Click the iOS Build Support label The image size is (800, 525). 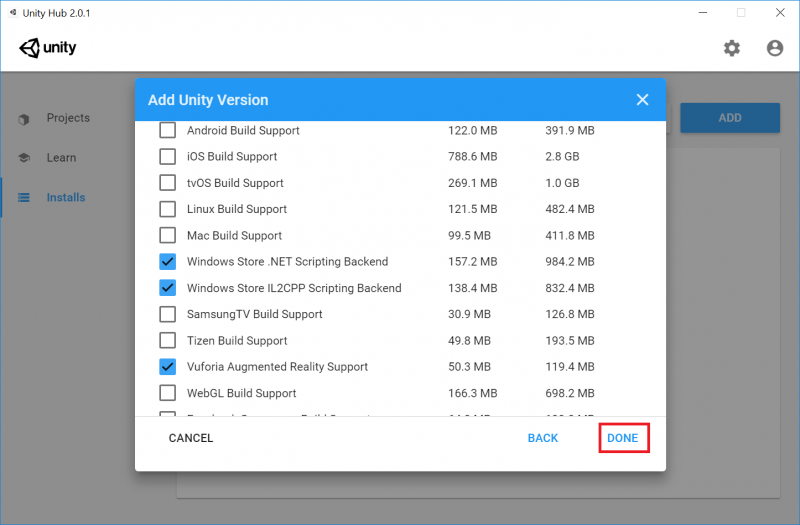(232, 156)
